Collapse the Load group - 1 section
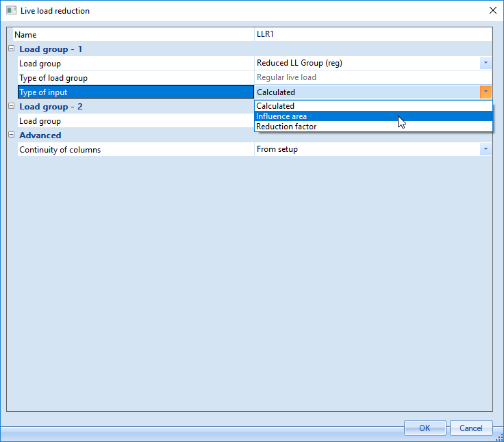504x442 pixels. pyautogui.click(x=11, y=49)
